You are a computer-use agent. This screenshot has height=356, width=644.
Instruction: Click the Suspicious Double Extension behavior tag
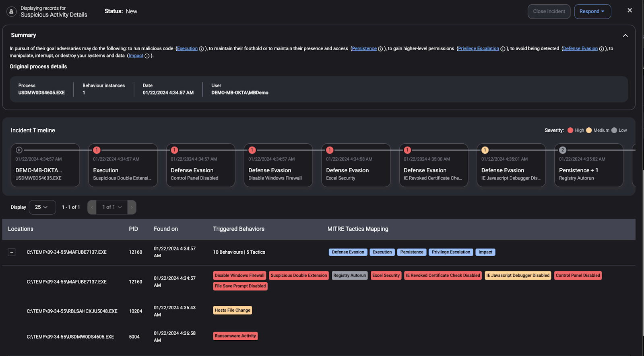[299, 276]
